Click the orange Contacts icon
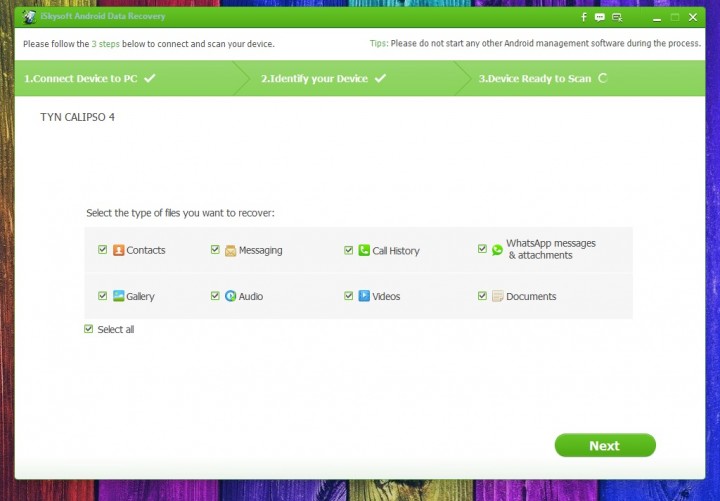 [x=118, y=250]
